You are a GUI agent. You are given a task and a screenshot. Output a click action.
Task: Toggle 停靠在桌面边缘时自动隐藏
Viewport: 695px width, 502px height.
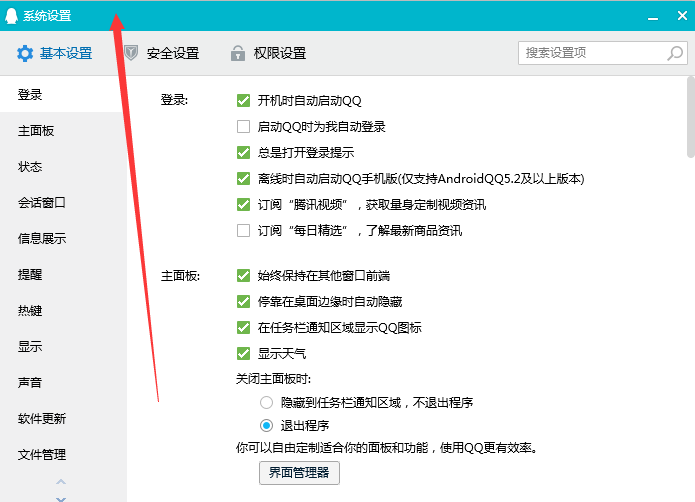click(243, 302)
